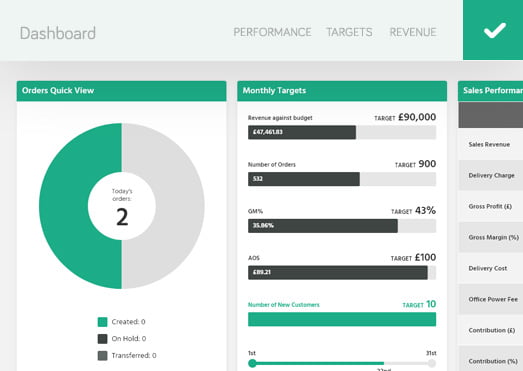Select the Delivery Cost row
523x371 pixels.
coord(491,269)
